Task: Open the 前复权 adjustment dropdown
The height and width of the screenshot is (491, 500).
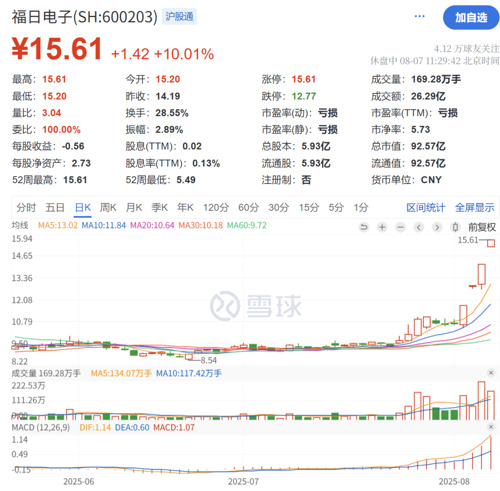Action: [482, 227]
